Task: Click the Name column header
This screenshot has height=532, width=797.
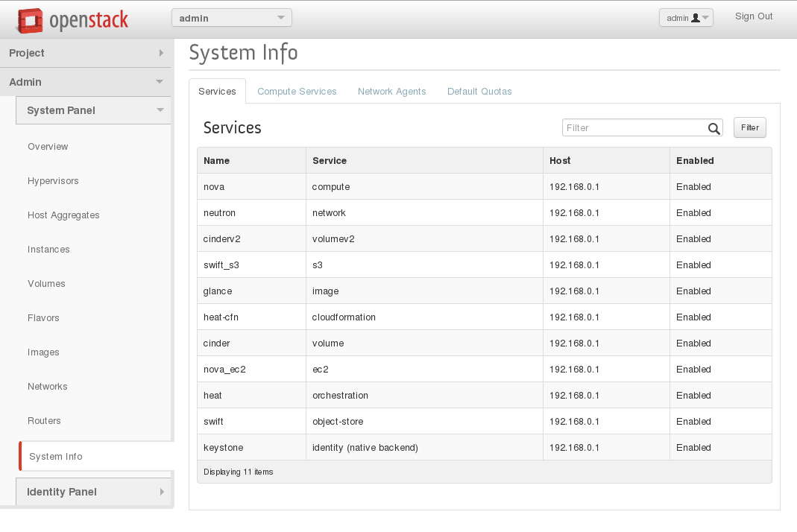Action: [251, 160]
